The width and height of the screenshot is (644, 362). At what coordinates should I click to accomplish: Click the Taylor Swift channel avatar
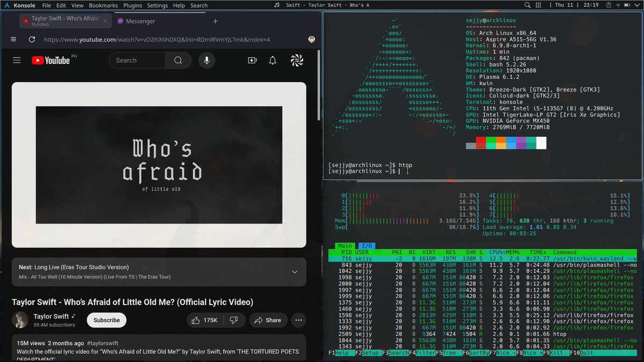20,320
